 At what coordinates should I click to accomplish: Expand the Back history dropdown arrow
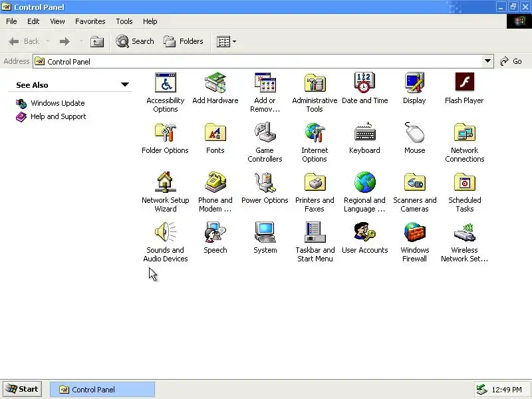47,41
